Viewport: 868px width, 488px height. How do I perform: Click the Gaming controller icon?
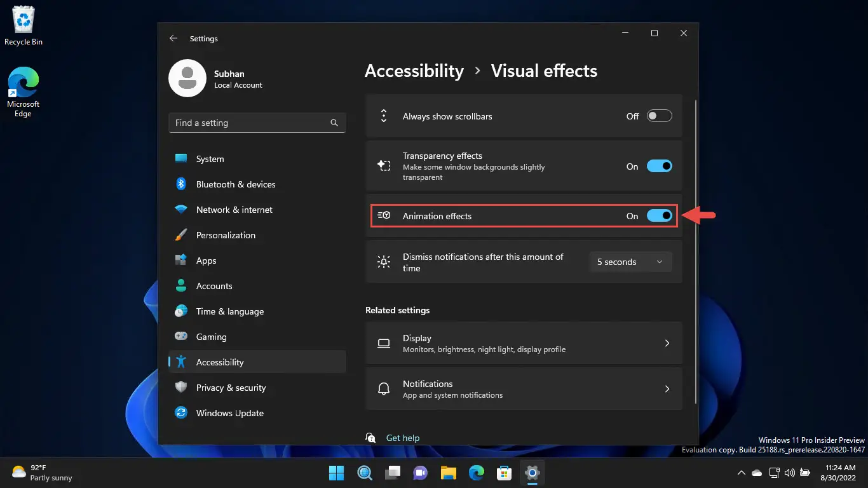pyautogui.click(x=181, y=337)
